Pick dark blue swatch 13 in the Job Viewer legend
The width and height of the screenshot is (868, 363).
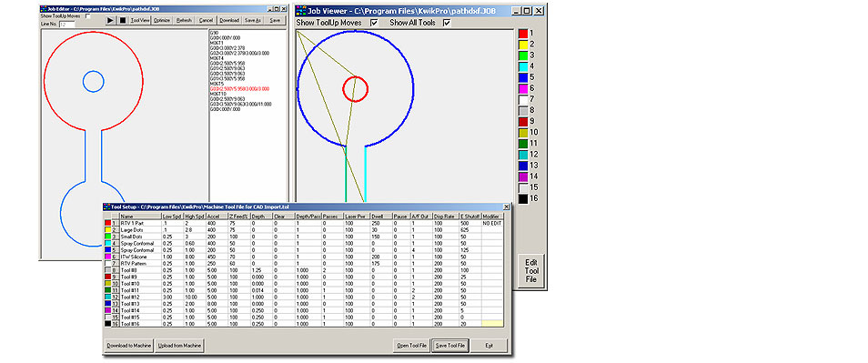click(522, 166)
